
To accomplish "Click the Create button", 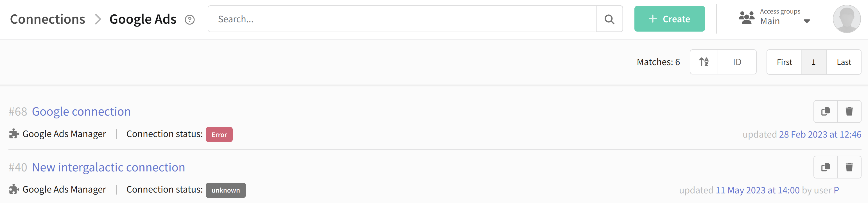I will (669, 19).
